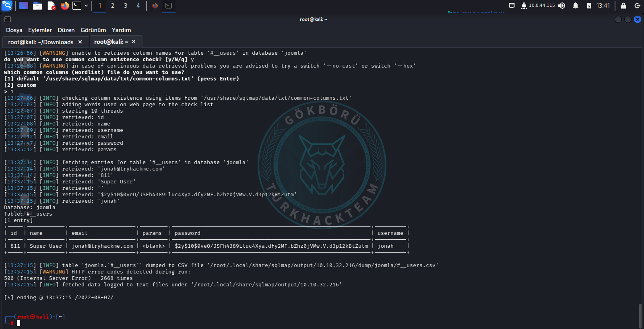The width and height of the screenshot is (644, 329).
Task: Click the common-columns.txt default path line
Action: point(122,79)
